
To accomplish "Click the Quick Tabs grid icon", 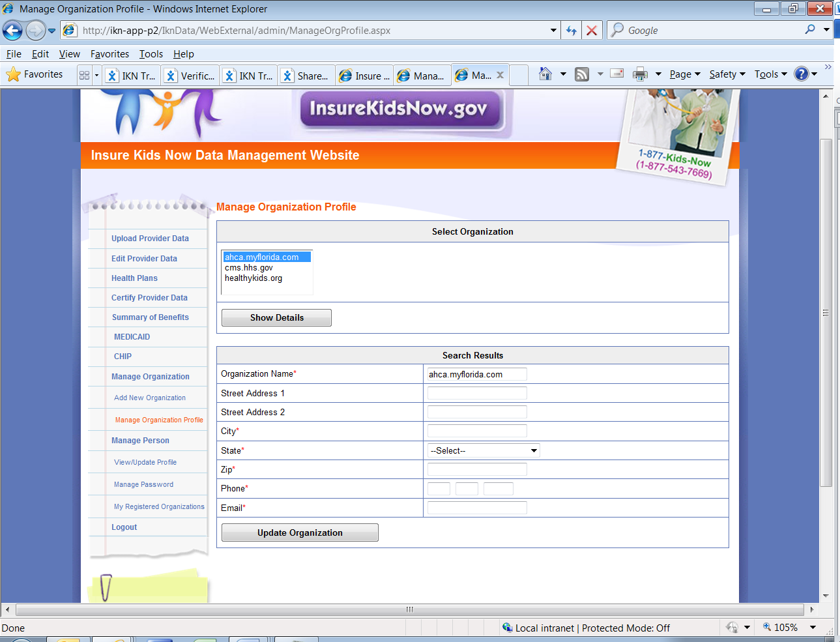I will 84,75.
